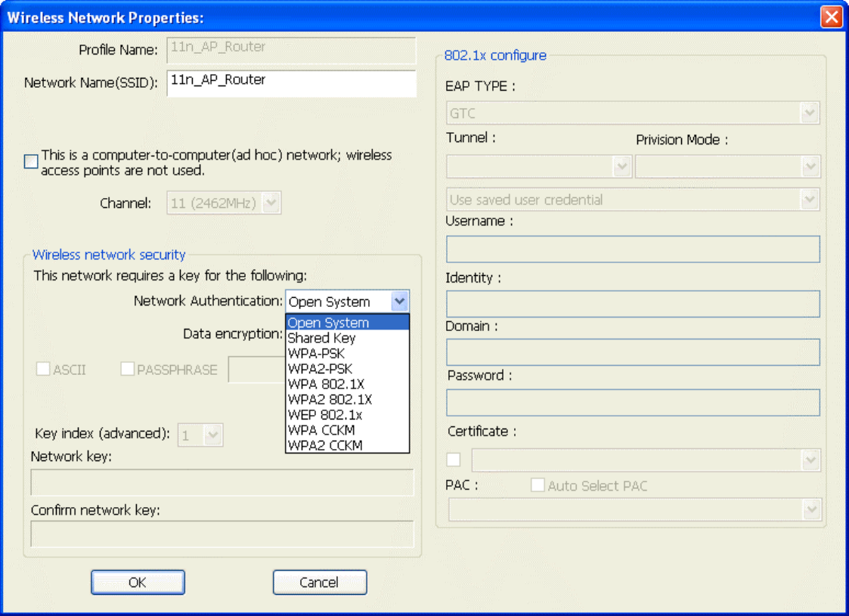Expand the Channel dropdown
Screen dimensions: 849x616
pos(272,203)
